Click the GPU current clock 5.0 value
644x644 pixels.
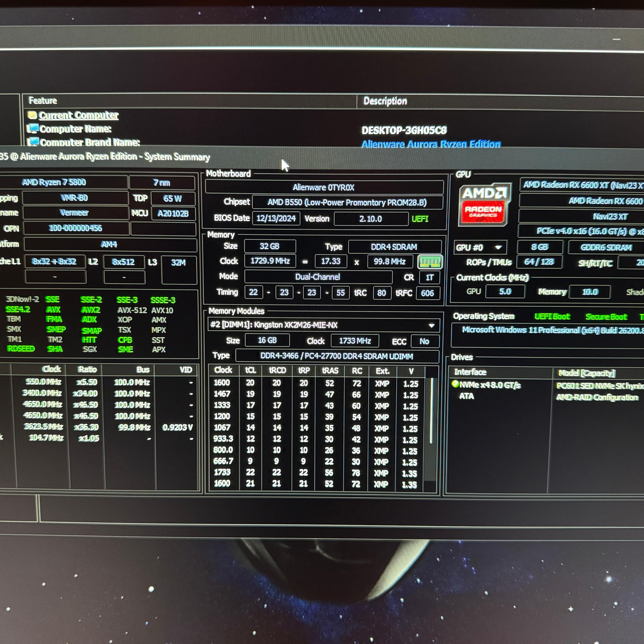[505, 292]
